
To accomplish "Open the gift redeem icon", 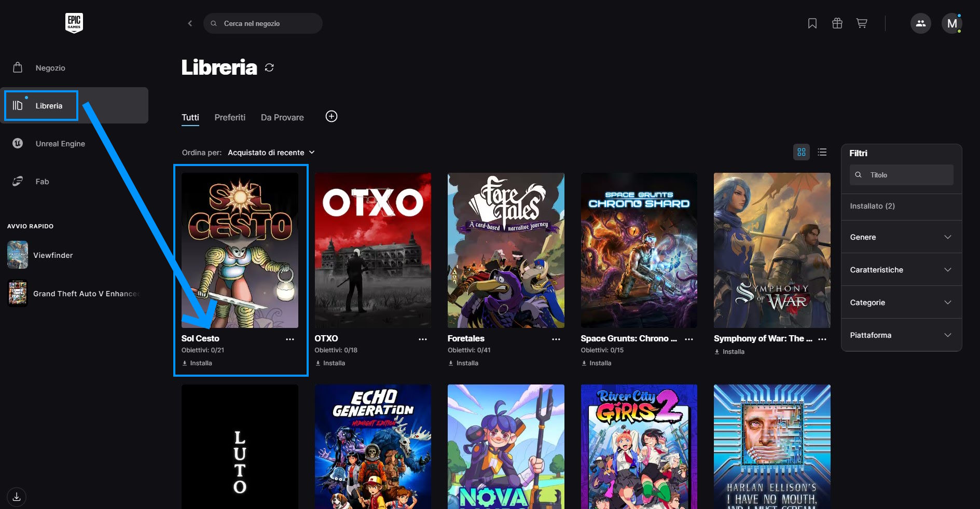I will tap(837, 23).
